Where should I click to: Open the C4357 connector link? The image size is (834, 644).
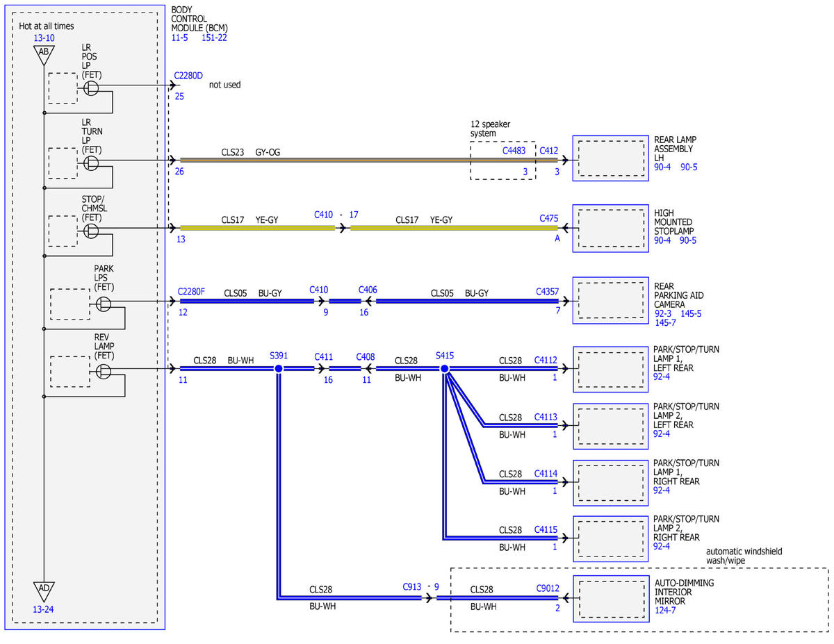548,291
